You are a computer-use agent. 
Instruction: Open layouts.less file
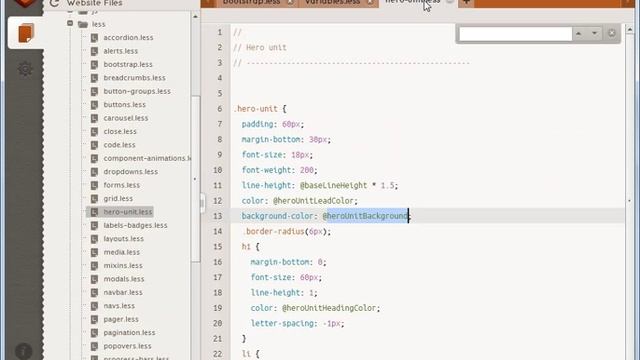point(124,239)
